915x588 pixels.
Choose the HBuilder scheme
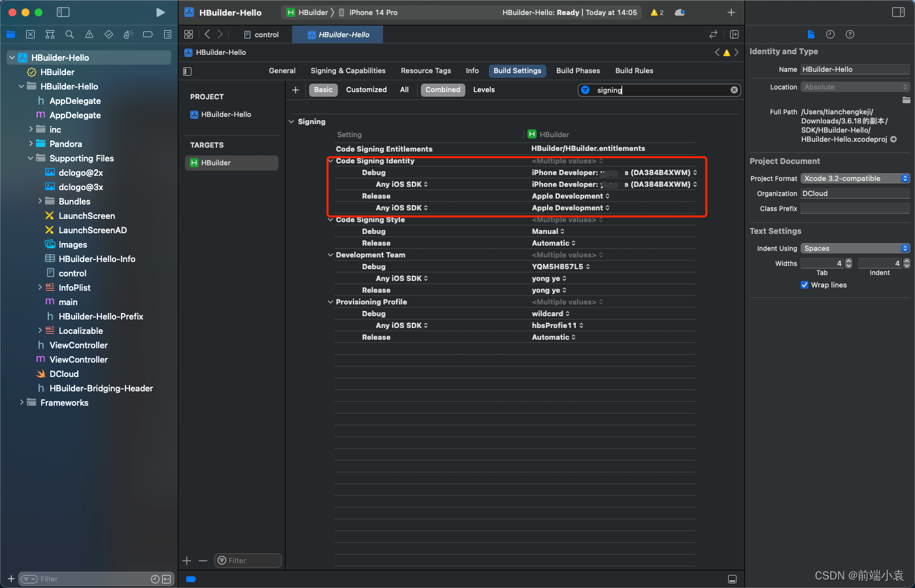(x=308, y=12)
